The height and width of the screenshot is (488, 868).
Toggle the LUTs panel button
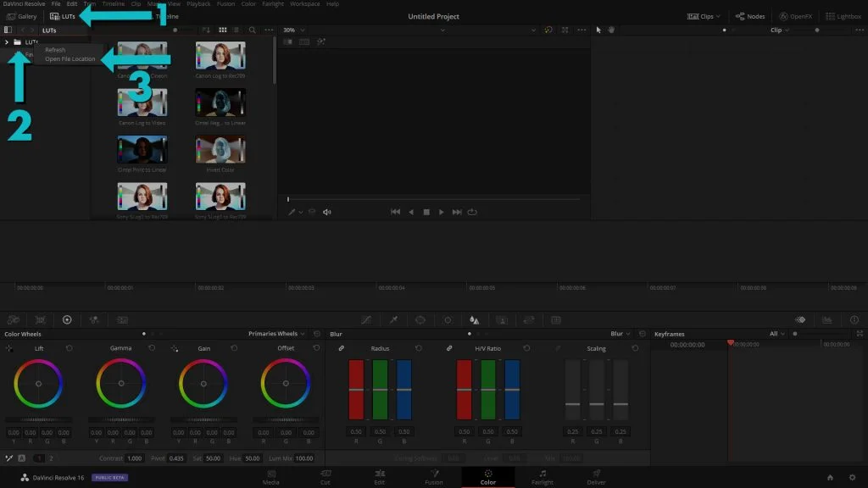click(x=63, y=17)
